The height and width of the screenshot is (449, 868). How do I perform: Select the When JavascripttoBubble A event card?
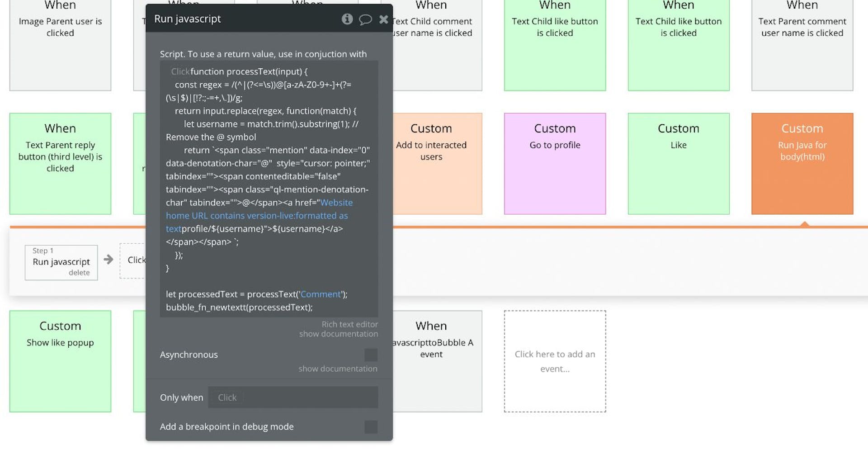point(431,361)
